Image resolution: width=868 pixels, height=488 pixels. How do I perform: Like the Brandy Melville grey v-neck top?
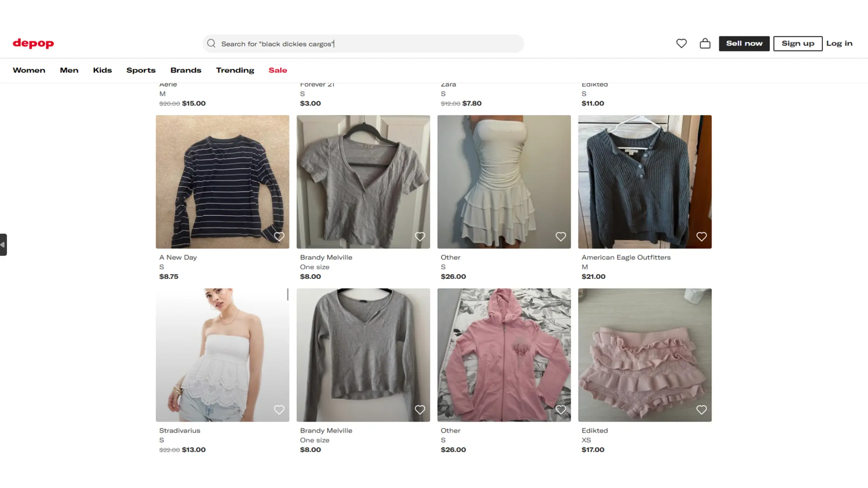[x=420, y=236]
